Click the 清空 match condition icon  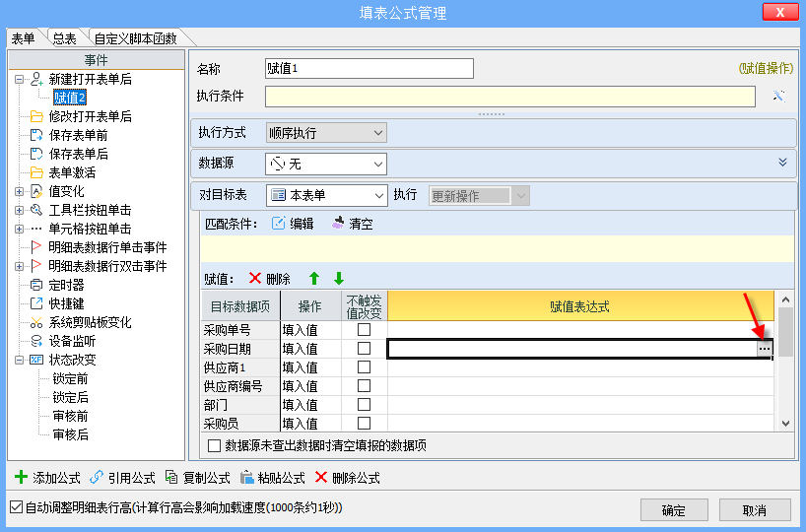(x=338, y=223)
